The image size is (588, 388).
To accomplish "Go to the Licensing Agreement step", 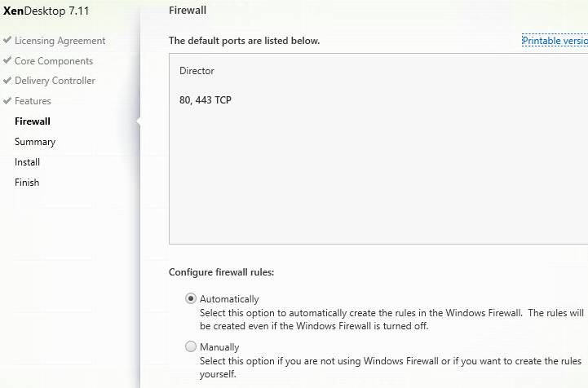I will click(60, 41).
